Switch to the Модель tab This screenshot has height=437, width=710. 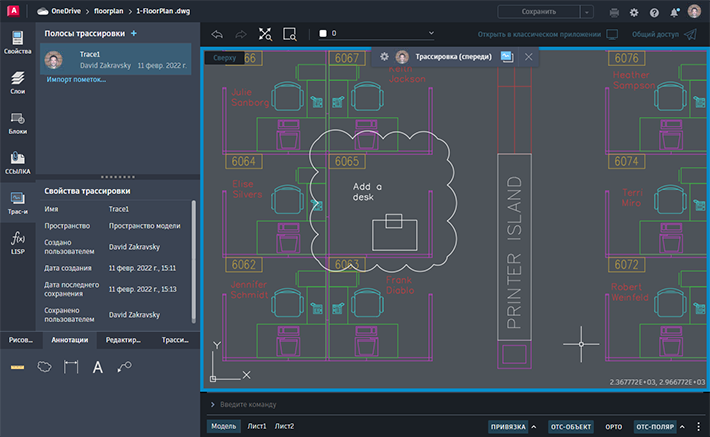(x=224, y=426)
